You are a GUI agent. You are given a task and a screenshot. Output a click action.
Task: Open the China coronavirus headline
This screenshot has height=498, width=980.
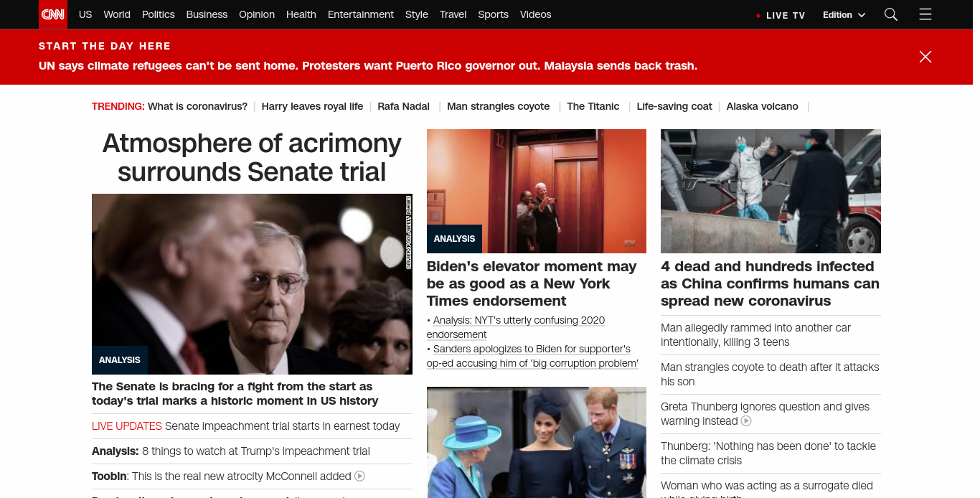(770, 283)
